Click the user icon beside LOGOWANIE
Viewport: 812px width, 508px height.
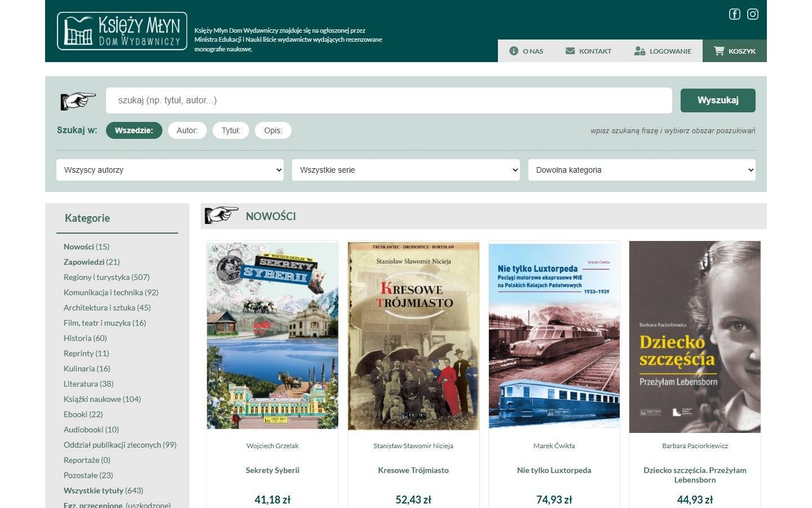point(639,51)
